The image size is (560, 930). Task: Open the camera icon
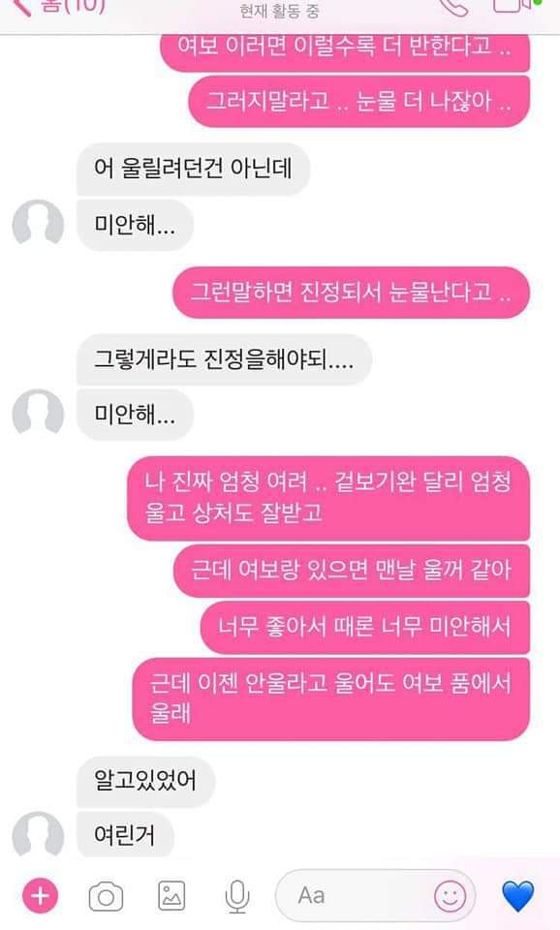click(x=107, y=896)
